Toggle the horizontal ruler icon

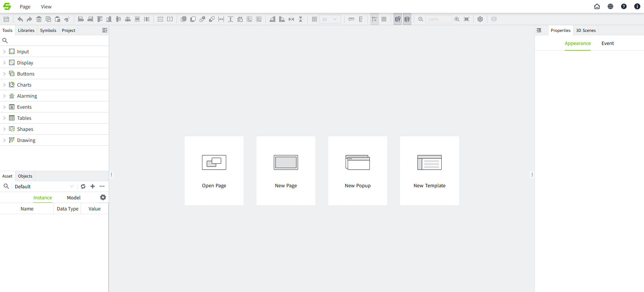pos(351,19)
